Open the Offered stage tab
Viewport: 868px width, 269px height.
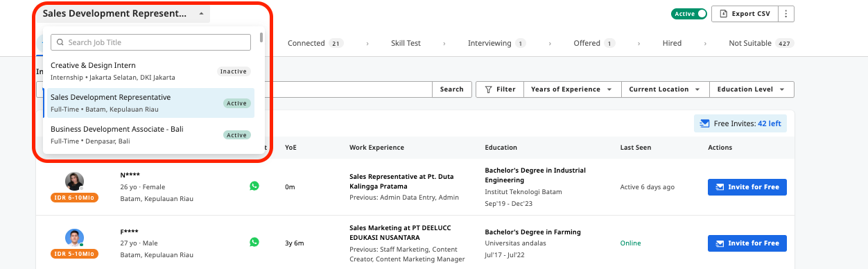tap(594, 43)
